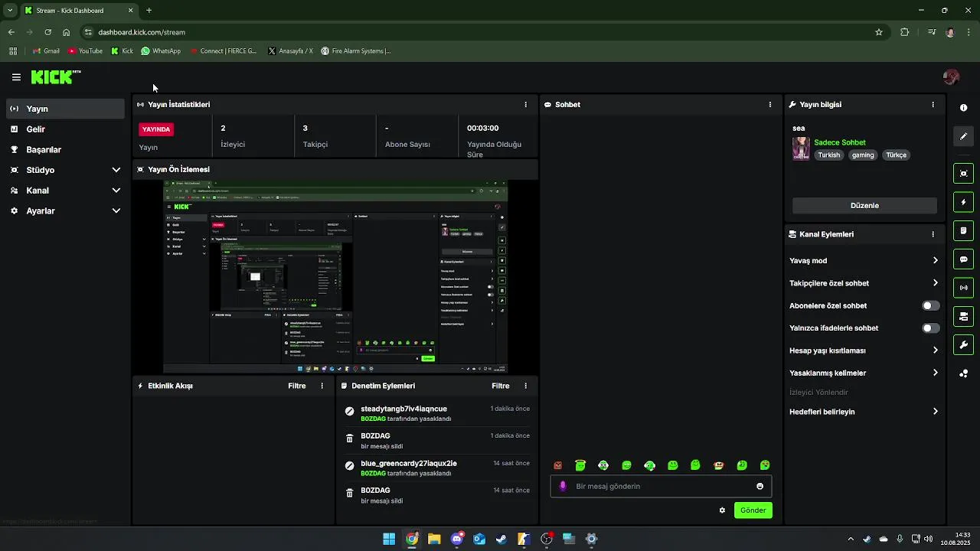Click the Sadece Sohbet category link
Image resolution: width=980 pixels, height=551 pixels.
tap(840, 142)
